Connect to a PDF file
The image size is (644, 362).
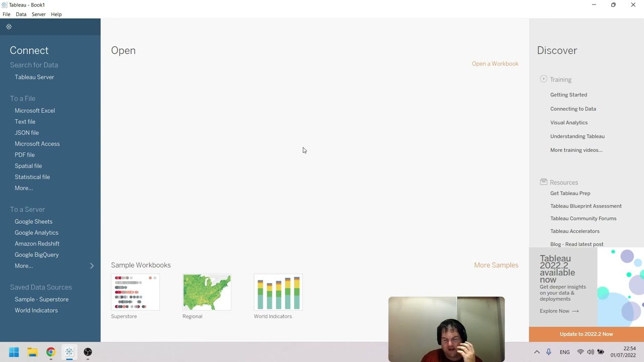click(25, 155)
